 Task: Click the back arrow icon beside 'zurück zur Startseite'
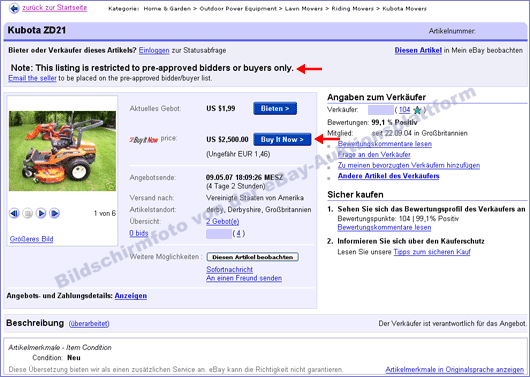point(14,8)
